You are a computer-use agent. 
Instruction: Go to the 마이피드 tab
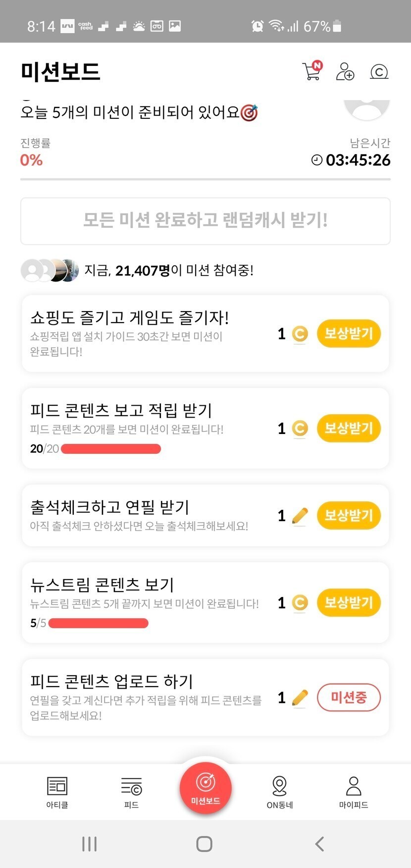[354, 791]
